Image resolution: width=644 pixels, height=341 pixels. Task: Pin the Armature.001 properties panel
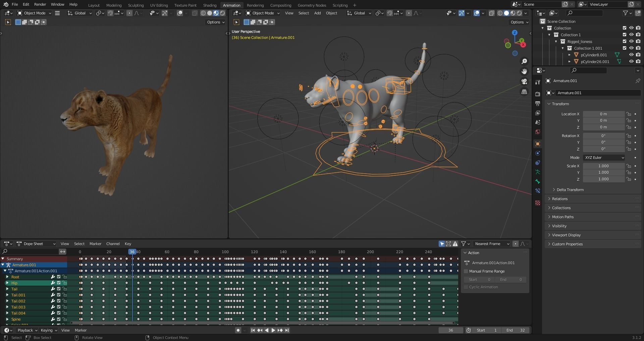pyautogui.click(x=638, y=81)
